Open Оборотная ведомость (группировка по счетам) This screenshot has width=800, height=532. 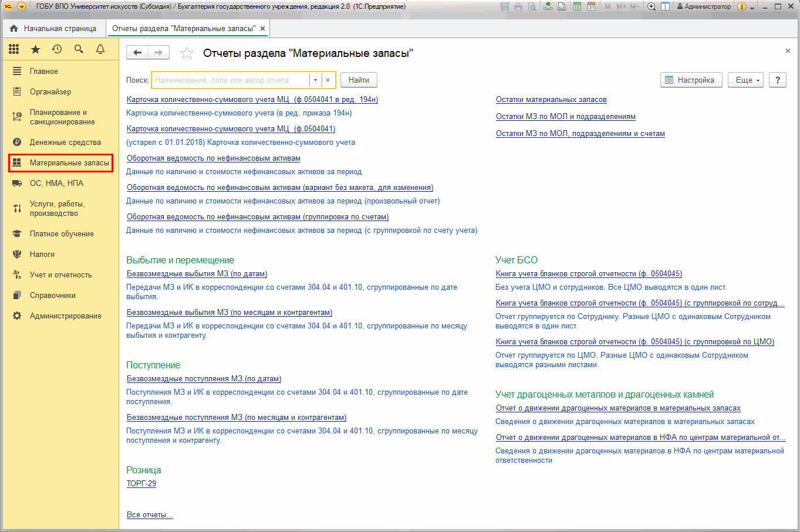coord(258,217)
